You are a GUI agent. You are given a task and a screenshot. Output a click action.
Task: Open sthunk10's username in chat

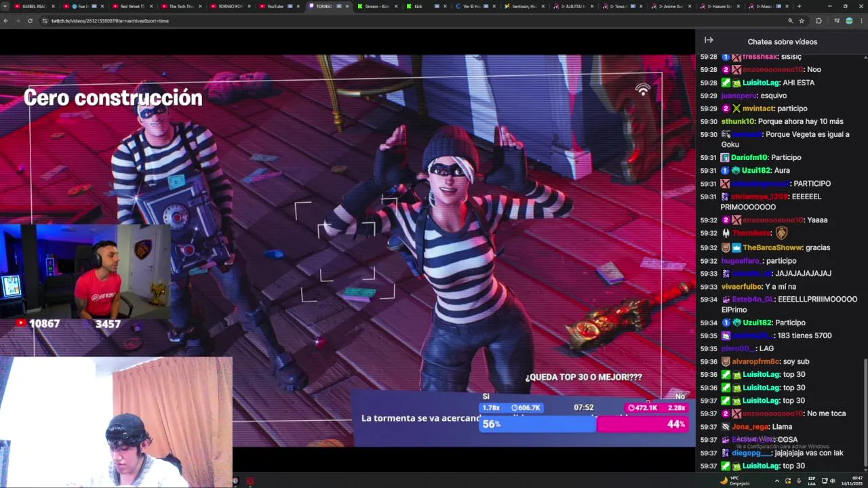[x=737, y=121]
